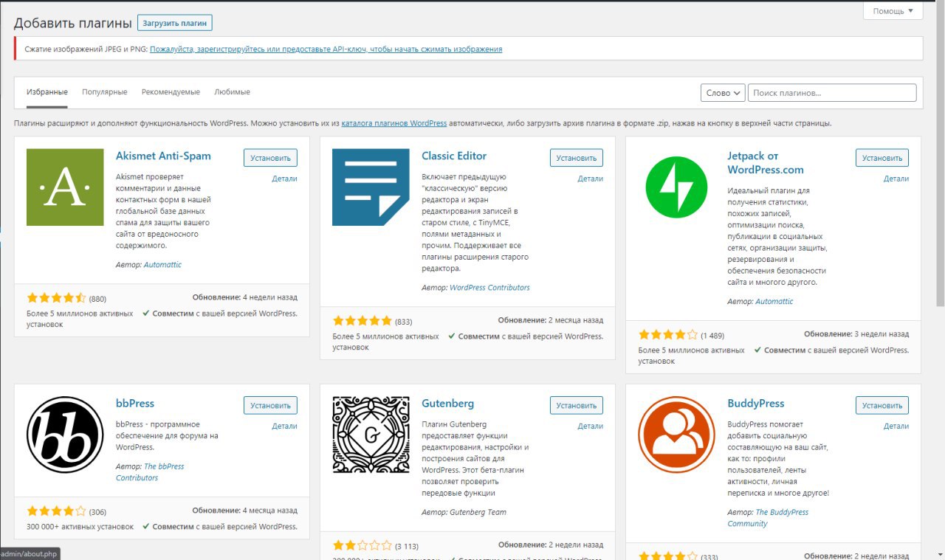Switch to the Любимые tab
Viewport: 945px width, 560px height.
tap(232, 92)
